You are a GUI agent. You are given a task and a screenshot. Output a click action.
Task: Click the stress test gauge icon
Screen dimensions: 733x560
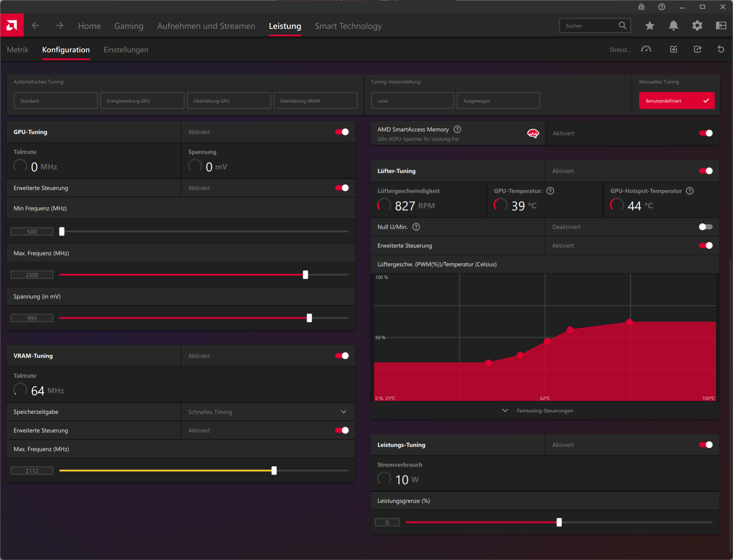click(x=646, y=50)
